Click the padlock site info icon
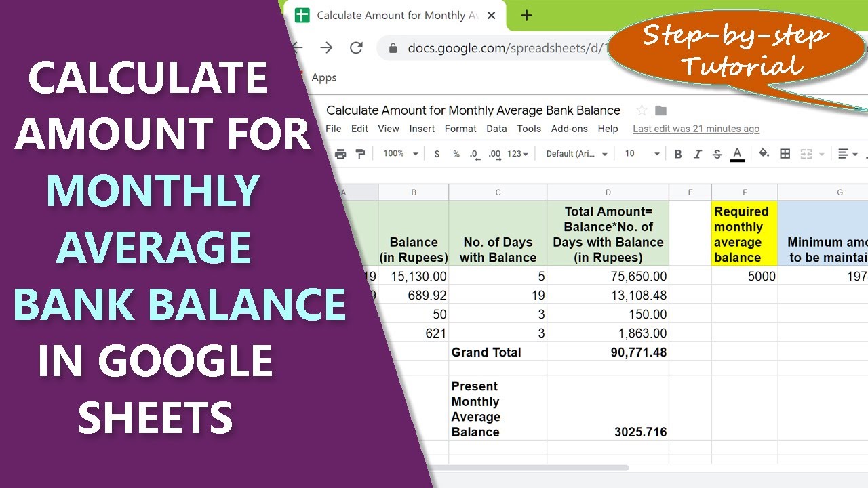This screenshot has width=868, height=488. 392,48
